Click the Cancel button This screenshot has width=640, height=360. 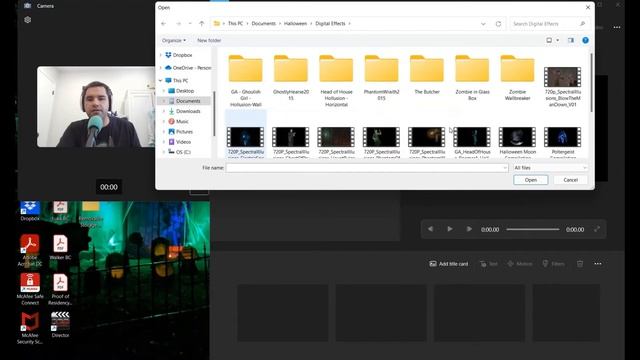(x=571, y=180)
